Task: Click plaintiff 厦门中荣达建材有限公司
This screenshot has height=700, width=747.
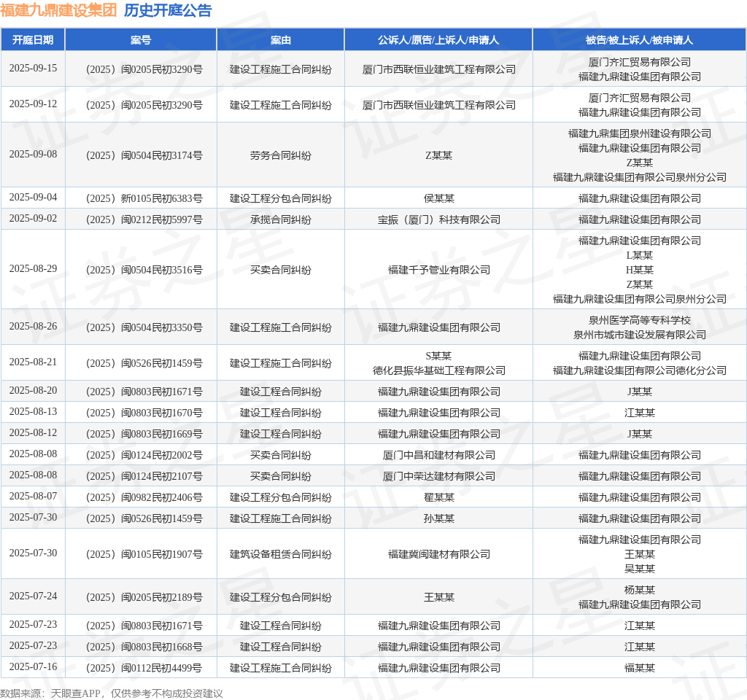Action: tap(438, 476)
